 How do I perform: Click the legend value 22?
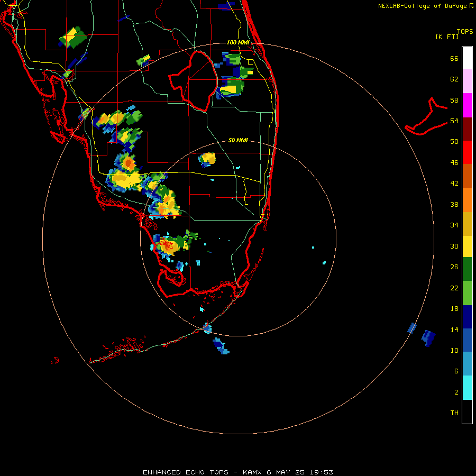454,288
